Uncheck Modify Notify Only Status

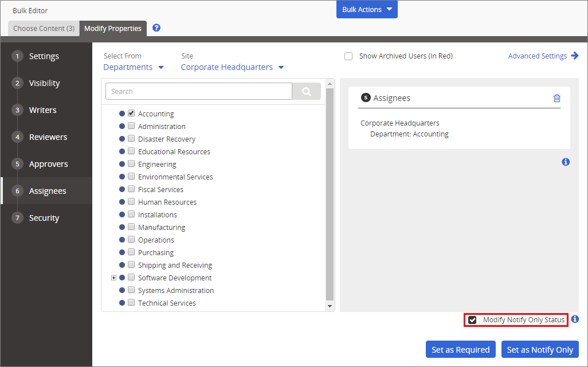point(472,320)
